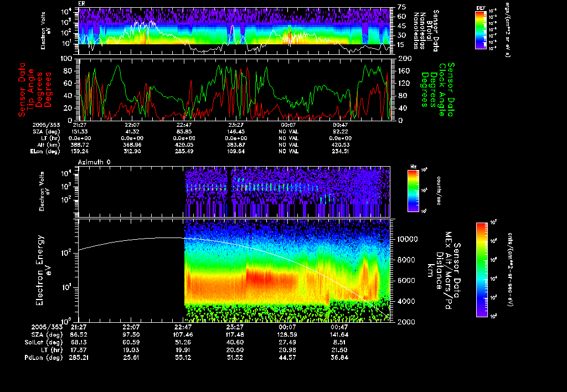This screenshot has width=567, height=392.
Task: Select SZA value 146.45
Action: [236, 132]
